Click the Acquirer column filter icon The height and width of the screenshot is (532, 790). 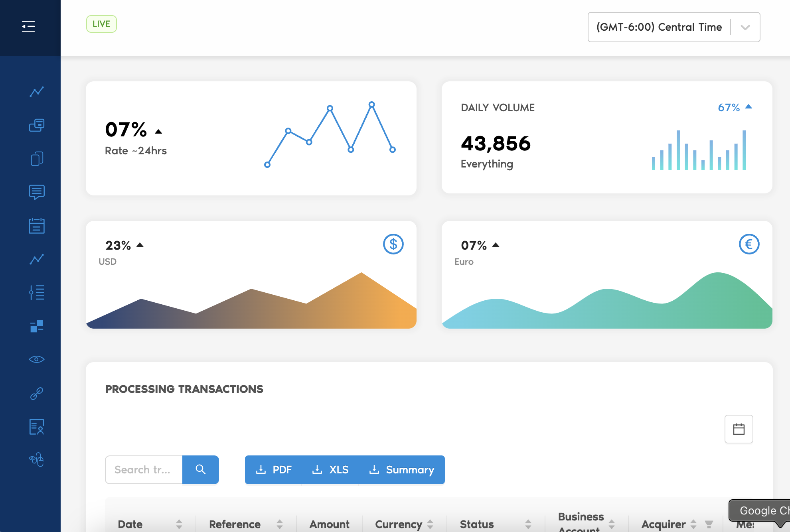(x=709, y=524)
